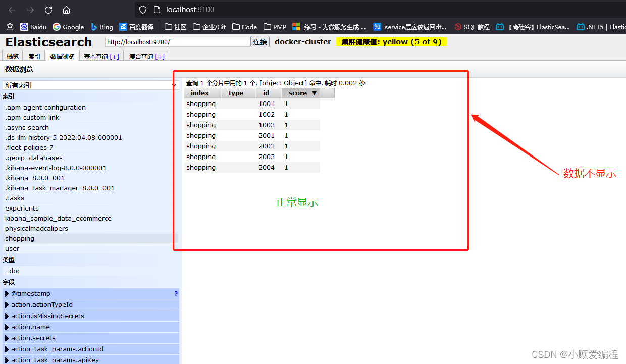Open the 百度翻译 bookmark
This screenshot has width=626, height=364.
(x=136, y=27)
